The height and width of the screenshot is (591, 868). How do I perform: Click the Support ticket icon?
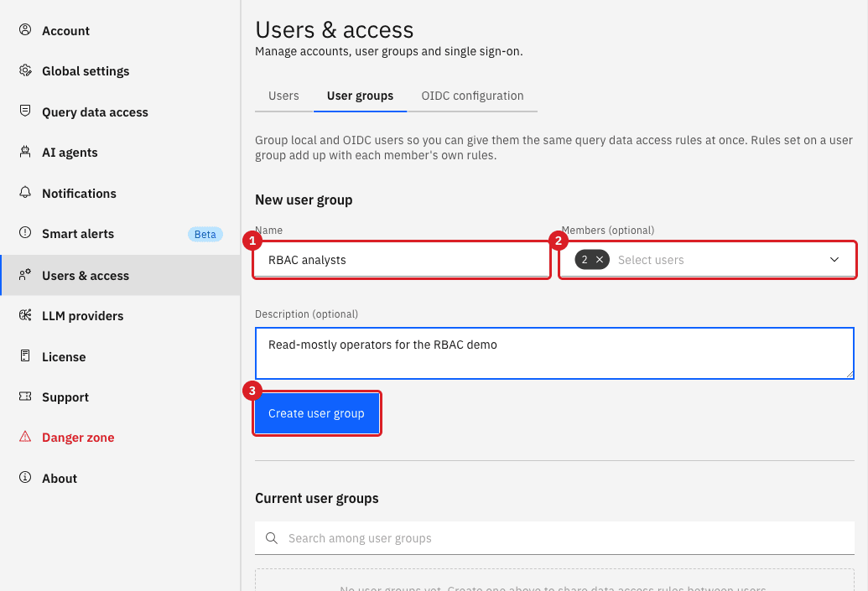25,397
